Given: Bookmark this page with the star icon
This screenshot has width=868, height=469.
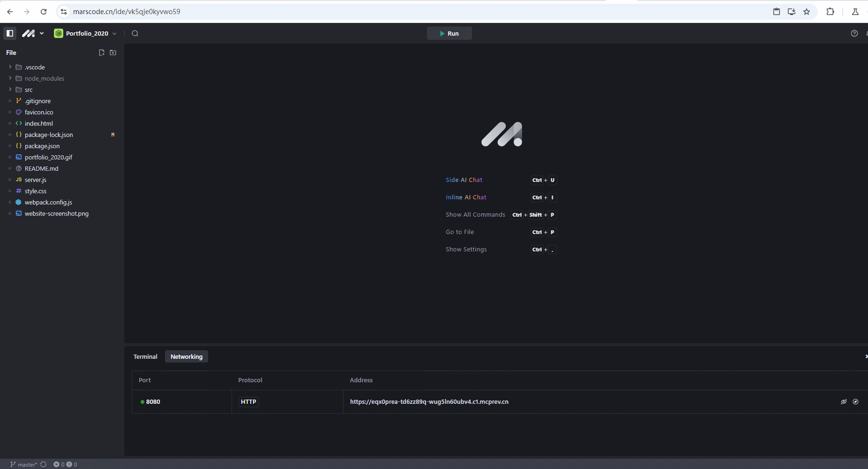Looking at the screenshot, I should tap(807, 12).
